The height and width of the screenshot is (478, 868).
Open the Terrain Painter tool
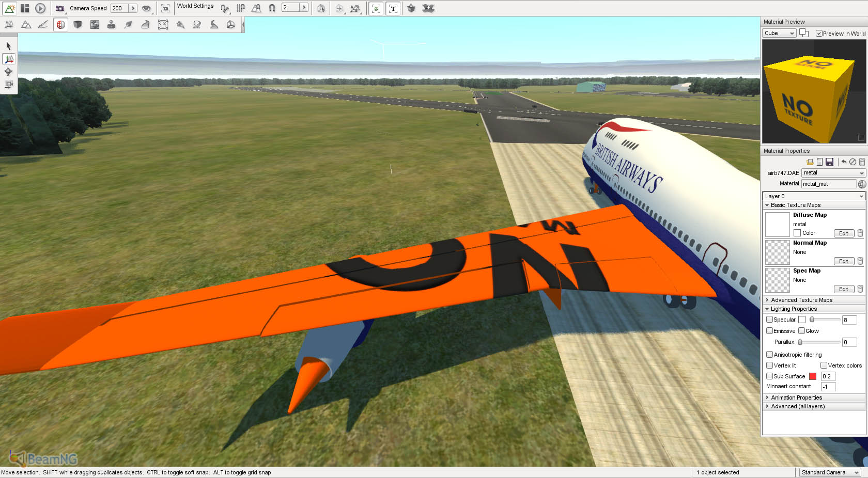click(43, 24)
